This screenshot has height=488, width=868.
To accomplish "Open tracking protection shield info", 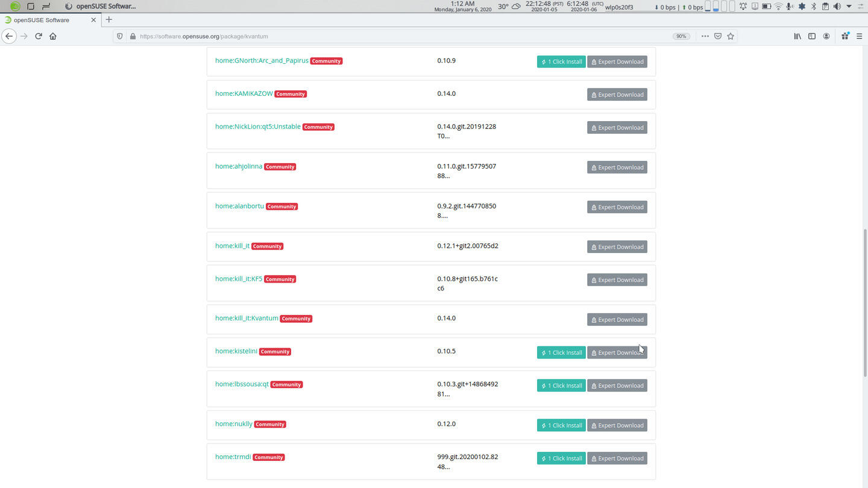I will 119,36.
